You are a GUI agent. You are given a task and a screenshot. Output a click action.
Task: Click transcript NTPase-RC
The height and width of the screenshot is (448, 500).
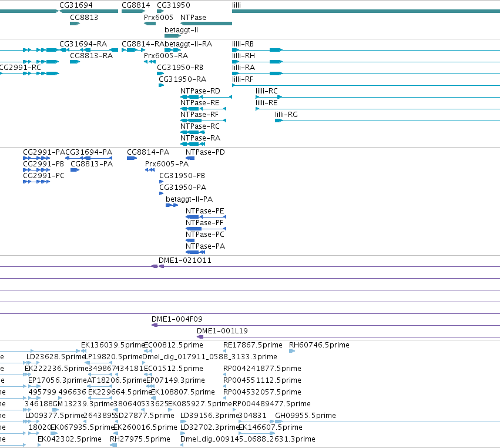click(200, 126)
